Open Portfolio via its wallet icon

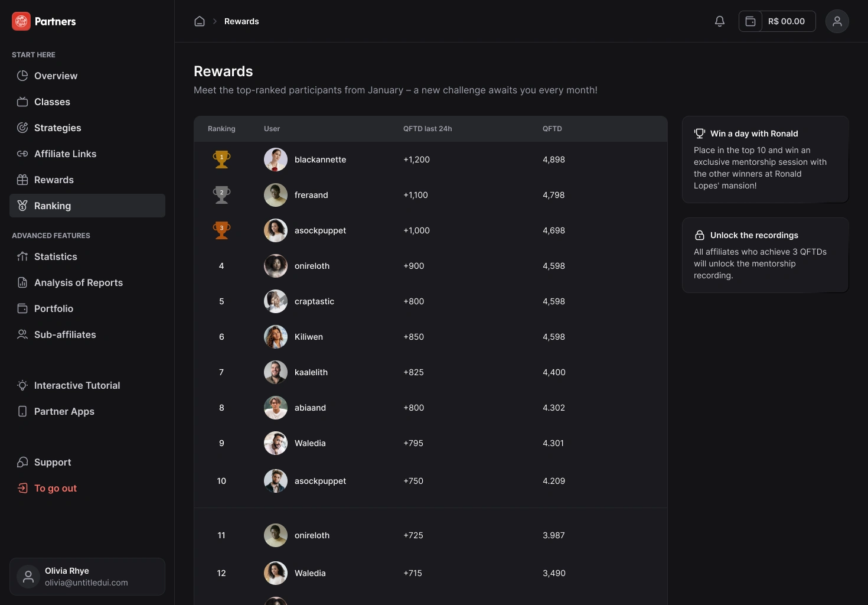pos(22,308)
